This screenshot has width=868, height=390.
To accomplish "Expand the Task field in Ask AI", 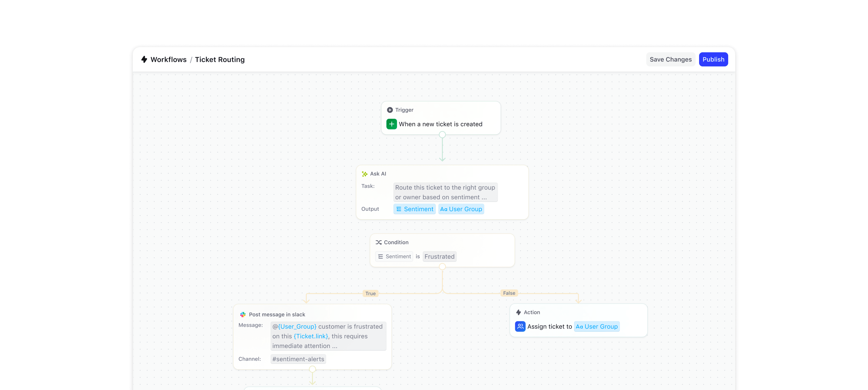I will coord(445,192).
